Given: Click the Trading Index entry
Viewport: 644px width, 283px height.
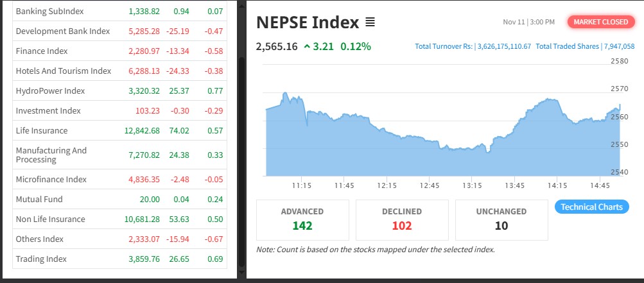Looking at the screenshot, I should point(41,259).
